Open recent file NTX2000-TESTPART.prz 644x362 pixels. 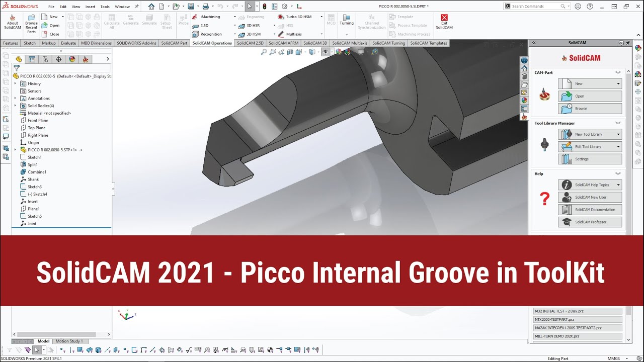pyautogui.click(x=577, y=319)
